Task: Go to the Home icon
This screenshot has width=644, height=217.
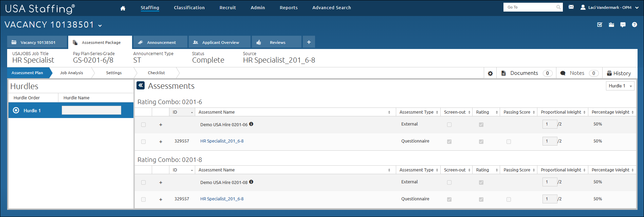Action: pyautogui.click(x=123, y=8)
